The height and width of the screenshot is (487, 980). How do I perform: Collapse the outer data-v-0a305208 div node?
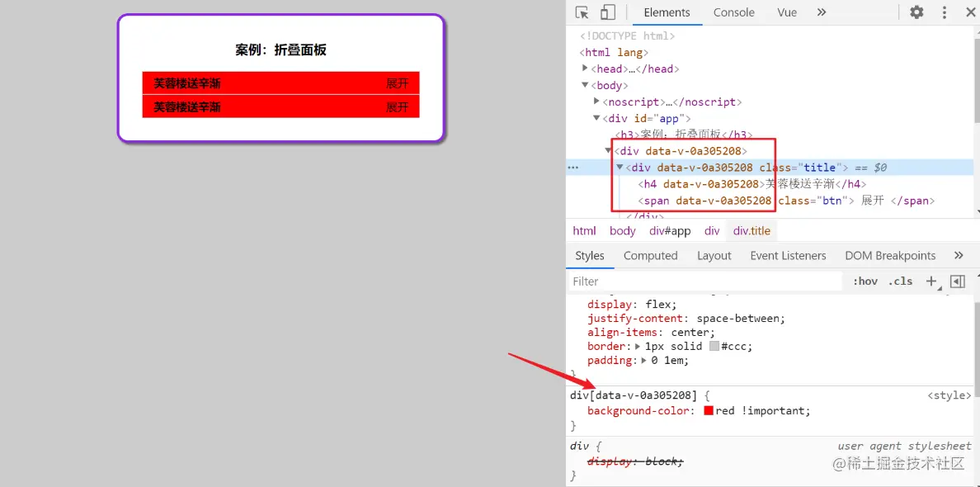coord(609,151)
